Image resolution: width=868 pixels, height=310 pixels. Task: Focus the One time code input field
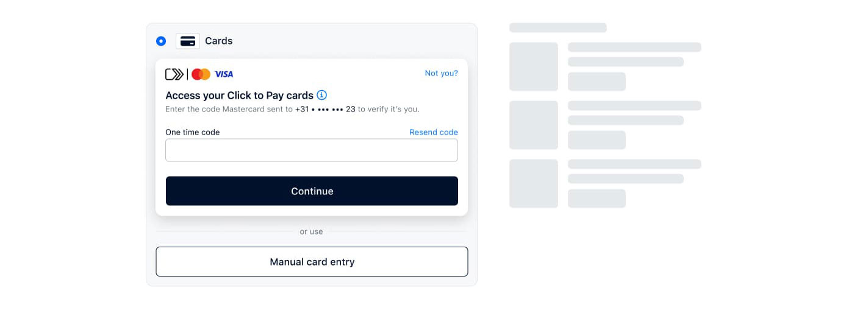point(311,150)
